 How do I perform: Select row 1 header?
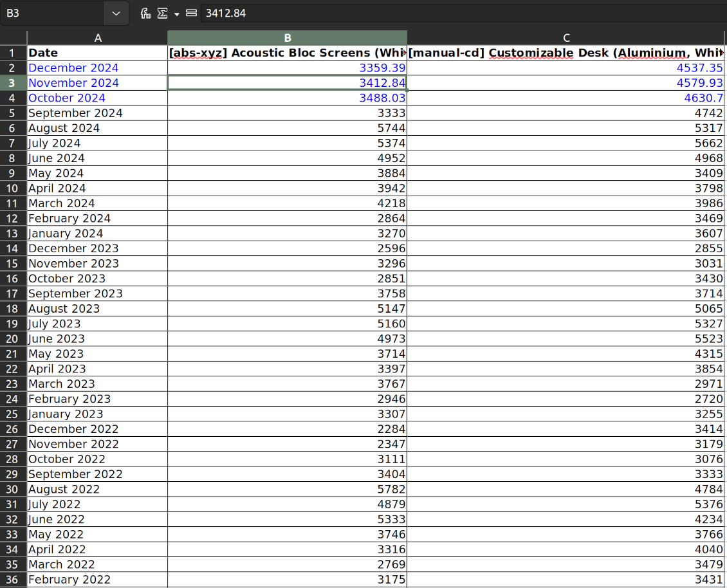[13, 53]
